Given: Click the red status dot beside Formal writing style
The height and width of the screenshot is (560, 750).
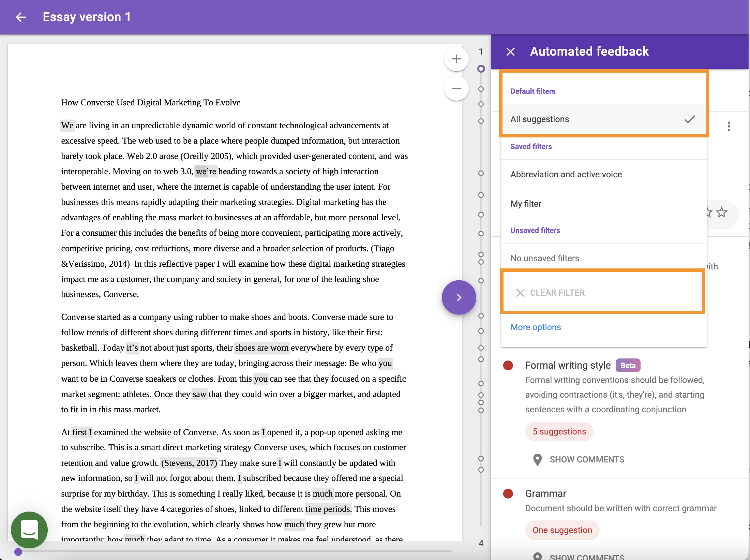Looking at the screenshot, I should coord(508,365).
